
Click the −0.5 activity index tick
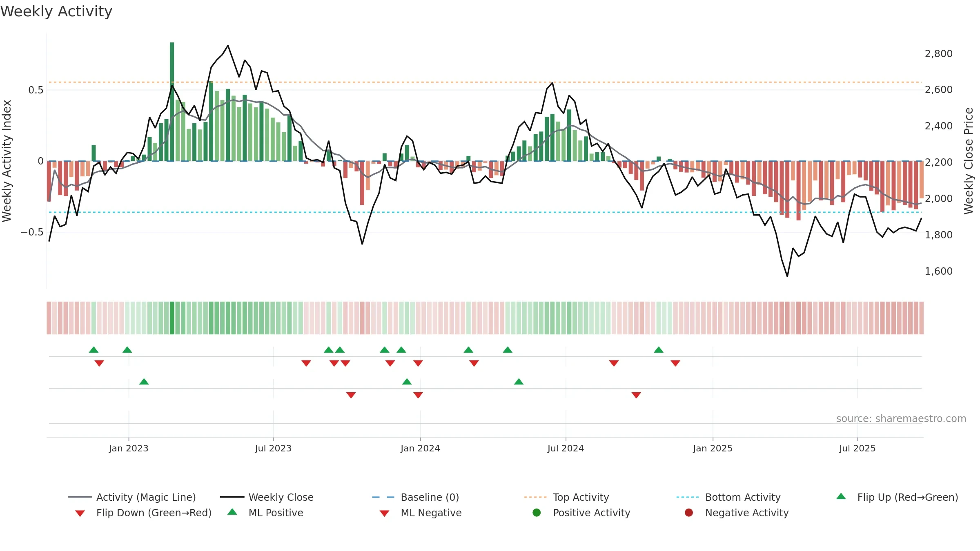32,232
